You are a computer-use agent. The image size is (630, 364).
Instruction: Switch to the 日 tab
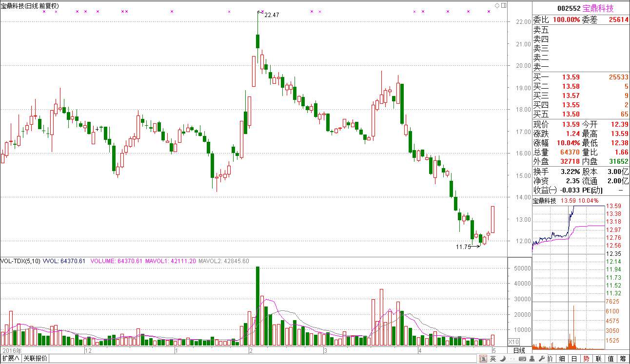(574, 359)
